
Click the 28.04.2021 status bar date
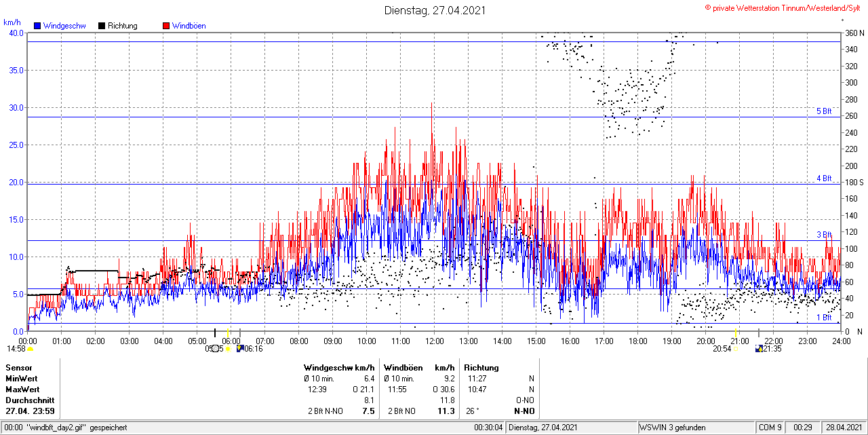[843, 428]
